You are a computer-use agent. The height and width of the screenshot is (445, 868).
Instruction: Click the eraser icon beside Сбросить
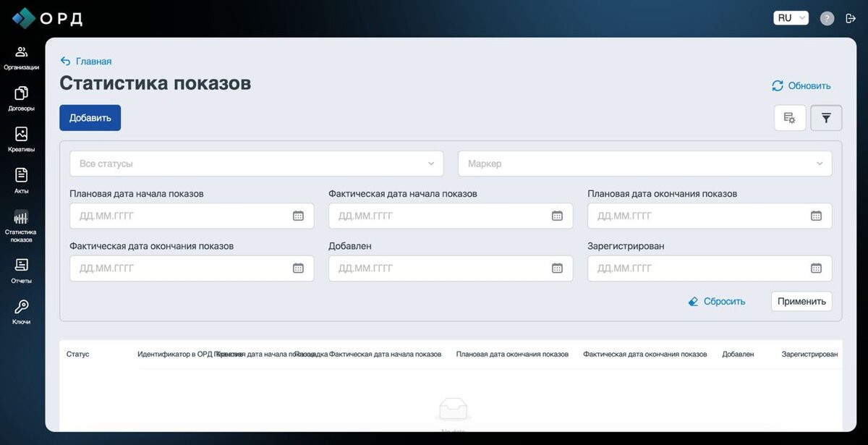(x=694, y=301)
